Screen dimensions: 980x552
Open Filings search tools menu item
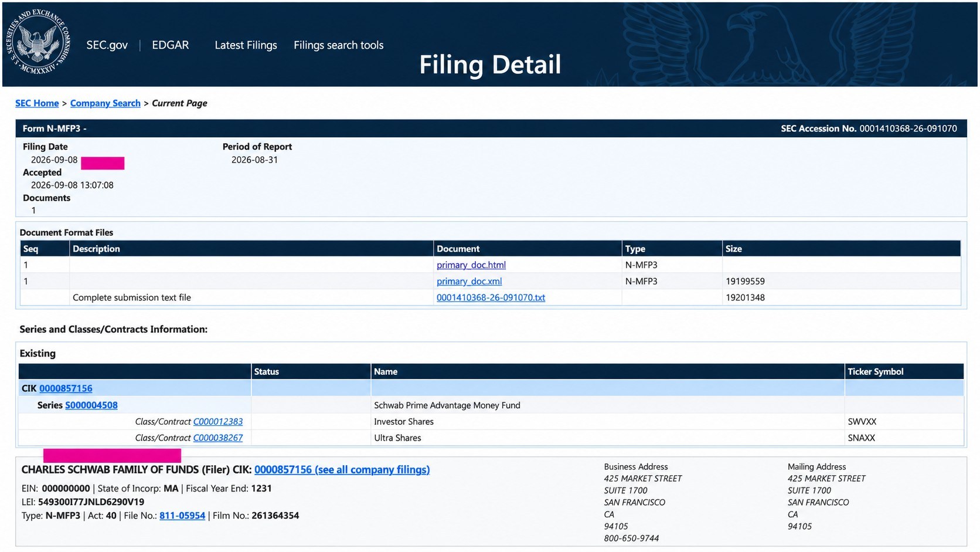338,45
